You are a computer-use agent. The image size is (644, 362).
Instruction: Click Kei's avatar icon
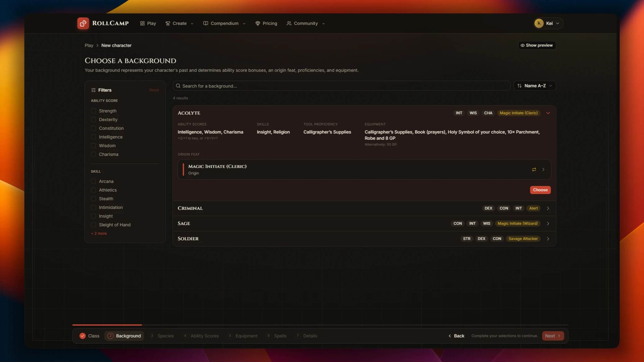539,23
